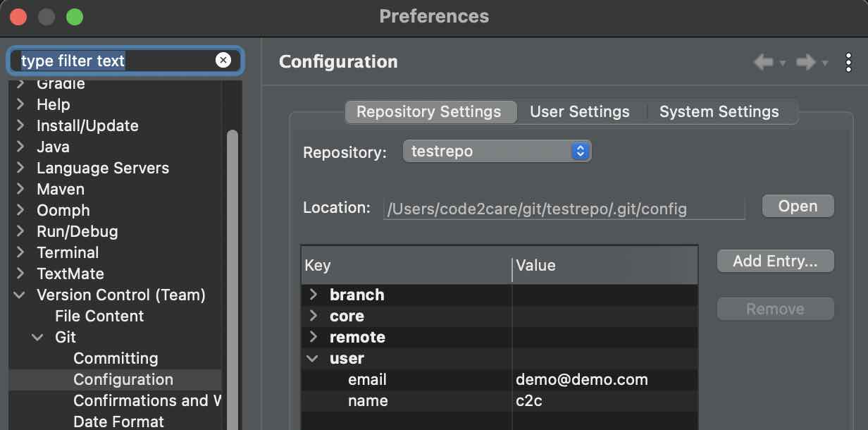This screenshot has width=868, height=430.
Task: Switch to the System Settings tab
Action: [x=719, y=111]
